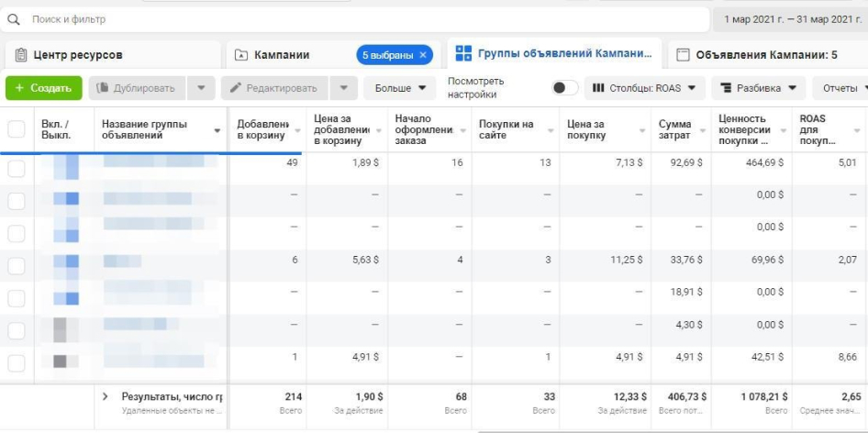The width and height of the screenshot is (868, 433).
Task: Click the Ads tab window icon
Action: [683, 55]
